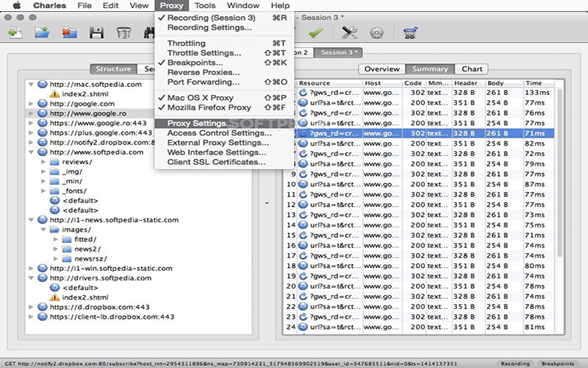Screen dimensions: 588x368
Task: Click the Body column header
Action: tap(503, 83)
